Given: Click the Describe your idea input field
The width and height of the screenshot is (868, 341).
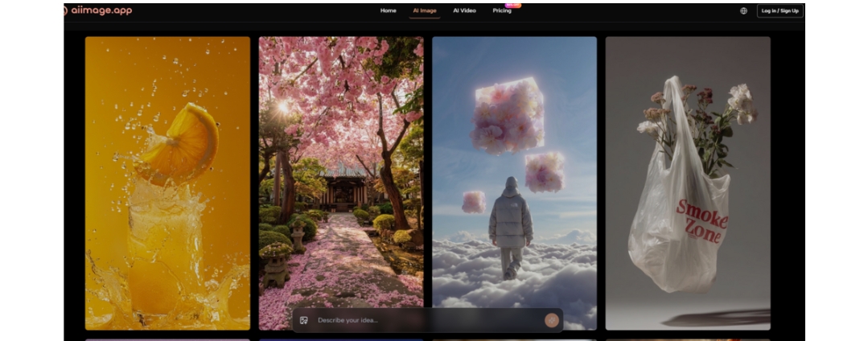Looking at the screenshot, I should (426, 321).
